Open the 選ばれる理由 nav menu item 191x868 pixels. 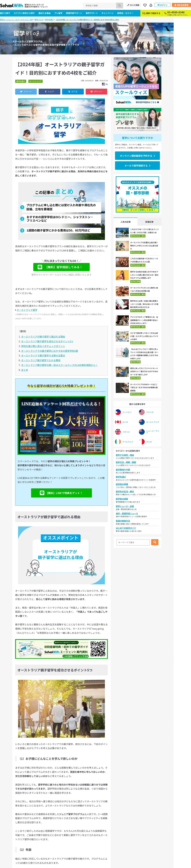44,13
